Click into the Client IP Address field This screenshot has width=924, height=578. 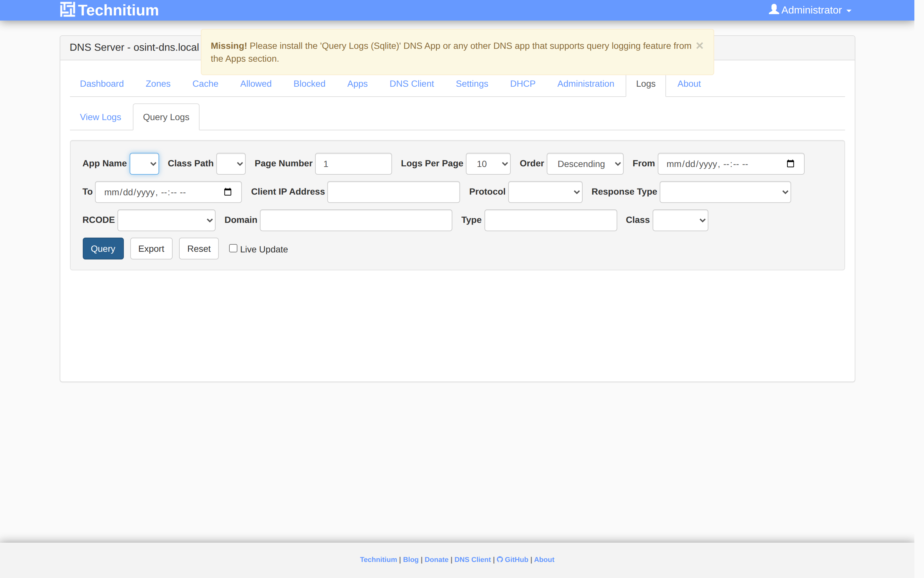pyautogui.click(x=394, y=192)
